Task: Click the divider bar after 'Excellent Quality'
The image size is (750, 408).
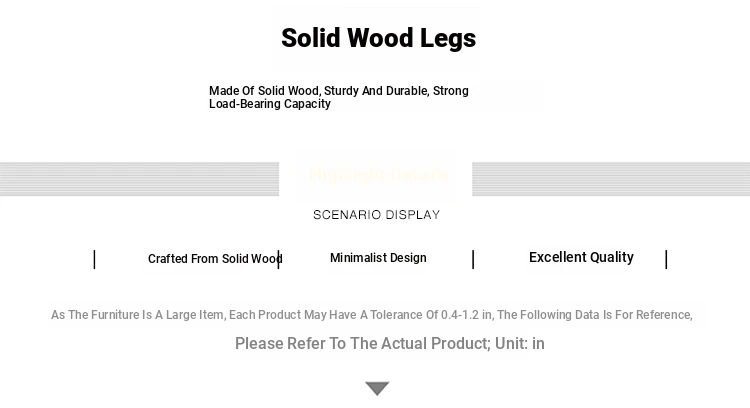Action: [x=666, y=259]
